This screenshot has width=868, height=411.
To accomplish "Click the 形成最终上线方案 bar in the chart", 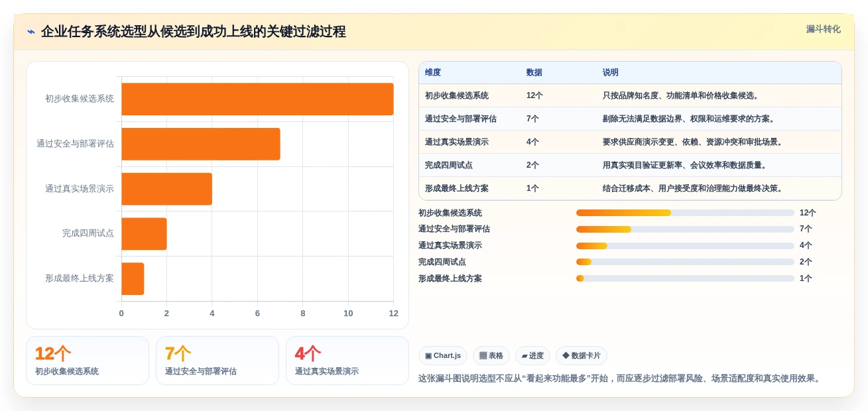I will click(x=133, y=279).
